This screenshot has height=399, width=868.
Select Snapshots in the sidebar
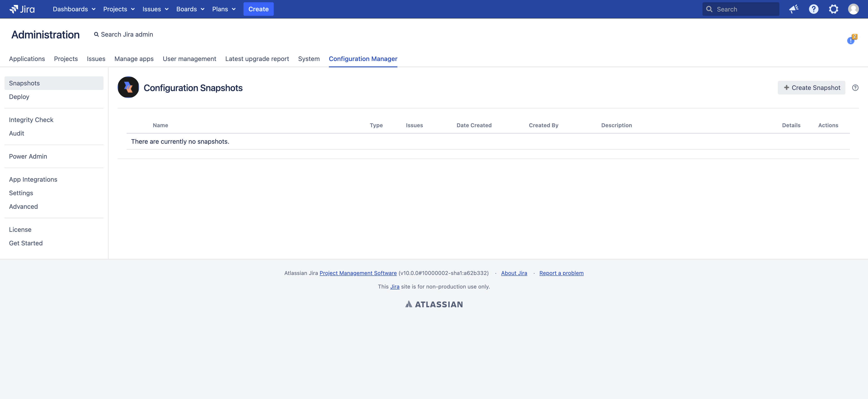(x=54, y=83)
